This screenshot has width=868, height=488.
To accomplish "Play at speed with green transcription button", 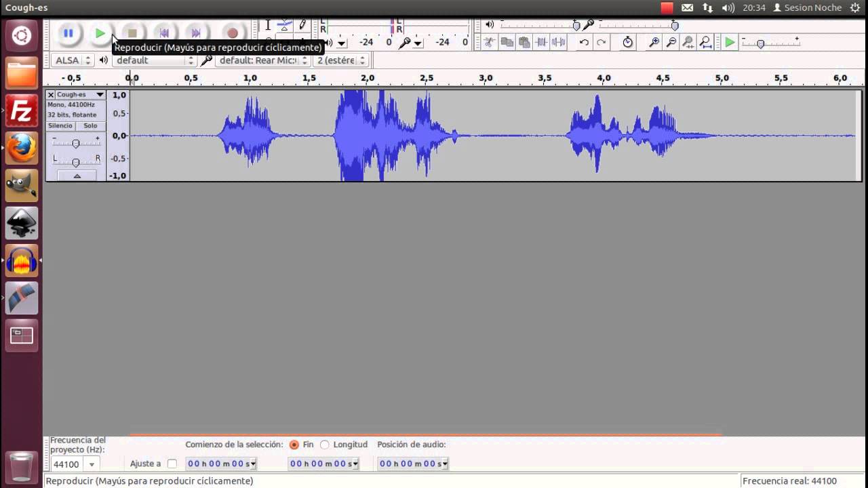I will [730, 42].
